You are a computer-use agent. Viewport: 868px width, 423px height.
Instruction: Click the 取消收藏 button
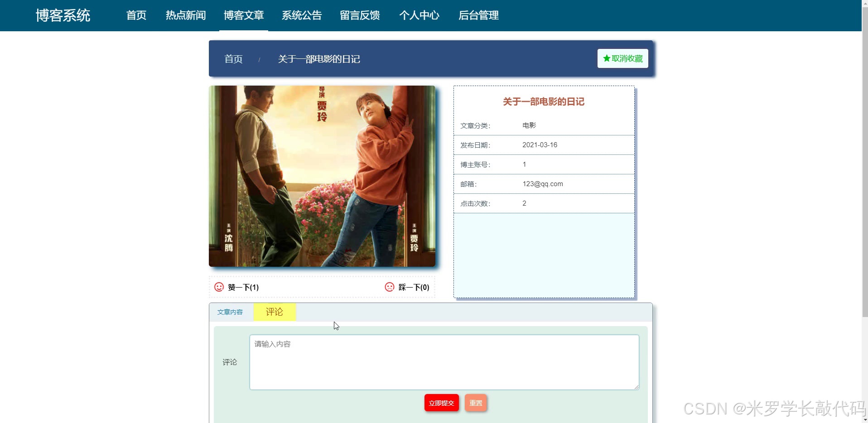pos(623,58)
